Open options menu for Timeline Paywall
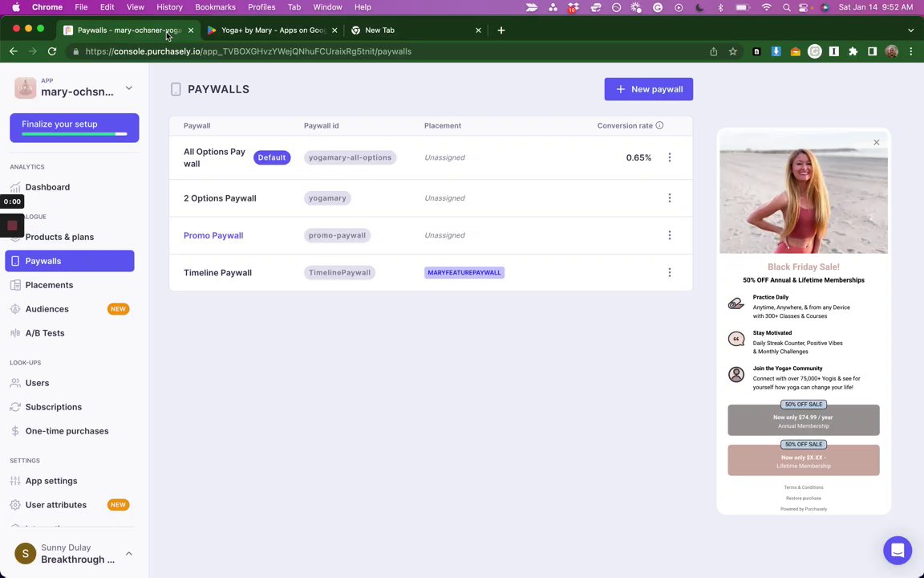 (x=670, y=272)
